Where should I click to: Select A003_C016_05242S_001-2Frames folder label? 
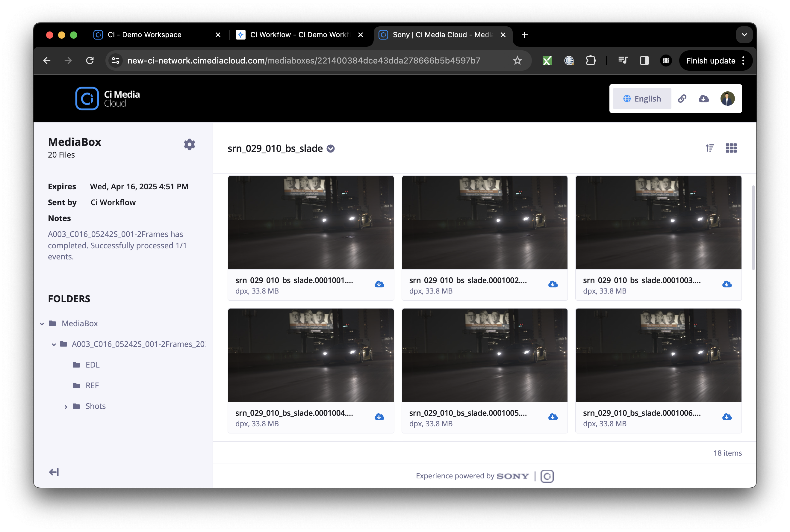[138, 344]
